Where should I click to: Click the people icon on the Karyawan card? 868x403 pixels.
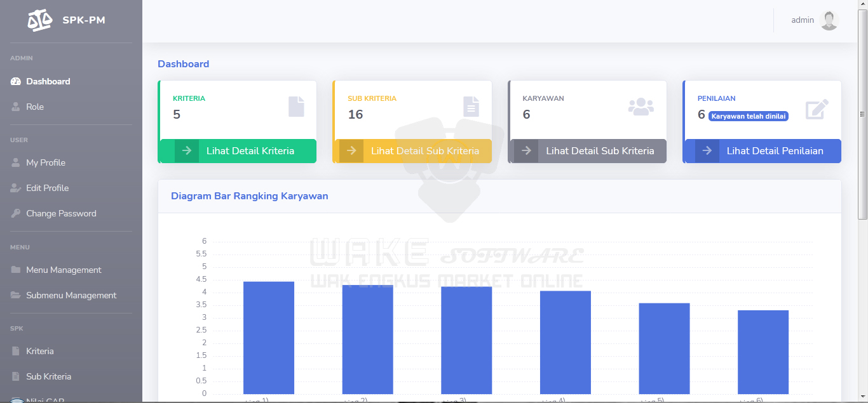pos(641,107)
